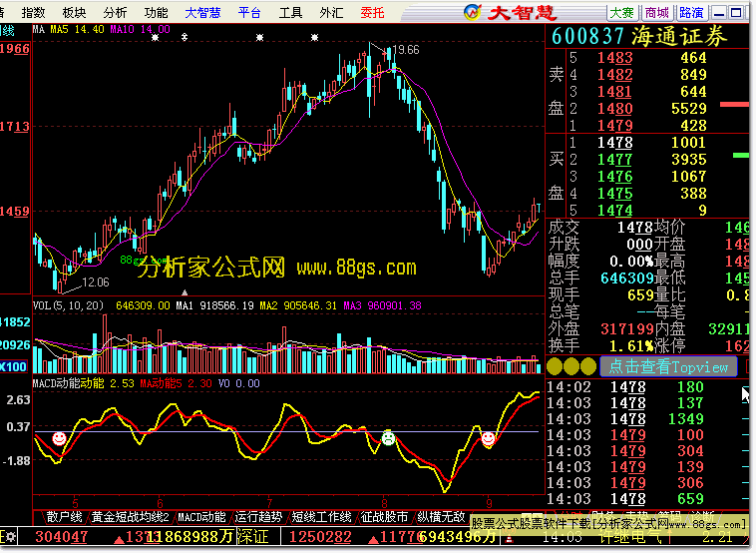The image size is (756, 553).
Task: Click the MA动能5 2.30 label
Action: (176, 383)
